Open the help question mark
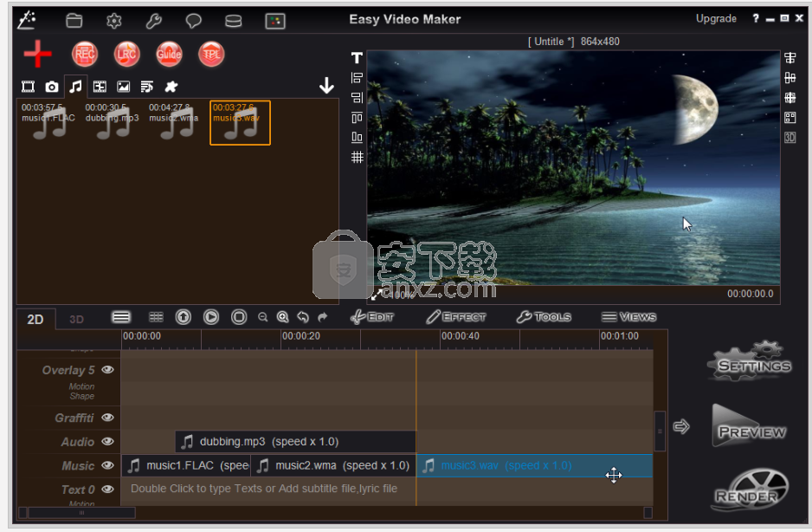812x532 pixels. click(756, 19)
